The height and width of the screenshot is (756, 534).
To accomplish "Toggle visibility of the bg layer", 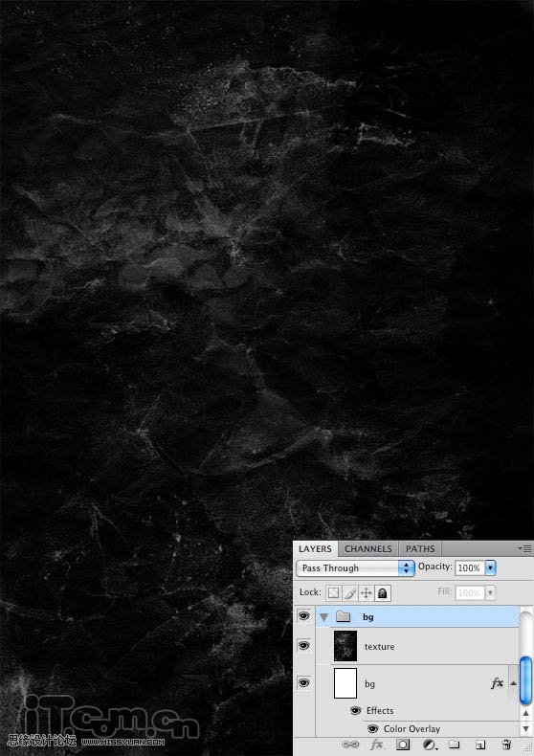I will [x=303, y=682].
